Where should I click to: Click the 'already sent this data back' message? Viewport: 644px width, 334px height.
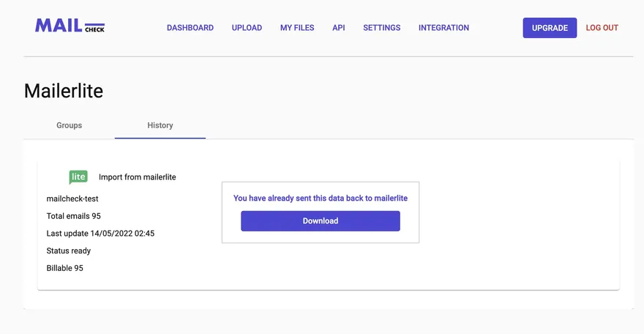[x=321, y=198]
